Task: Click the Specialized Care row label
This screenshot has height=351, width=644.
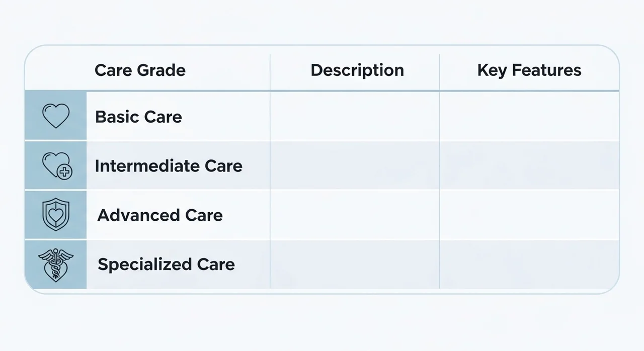Action: coord(166,265)
